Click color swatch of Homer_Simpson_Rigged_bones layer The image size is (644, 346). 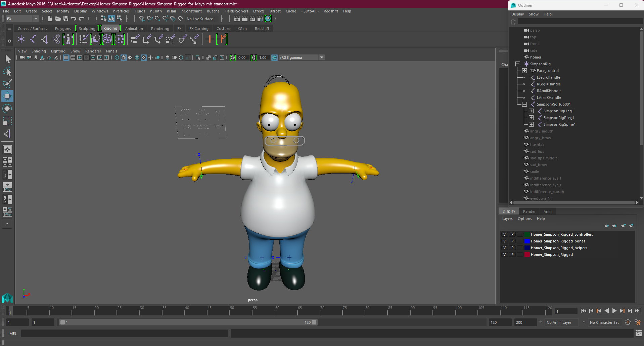click(x=527, y=241)
